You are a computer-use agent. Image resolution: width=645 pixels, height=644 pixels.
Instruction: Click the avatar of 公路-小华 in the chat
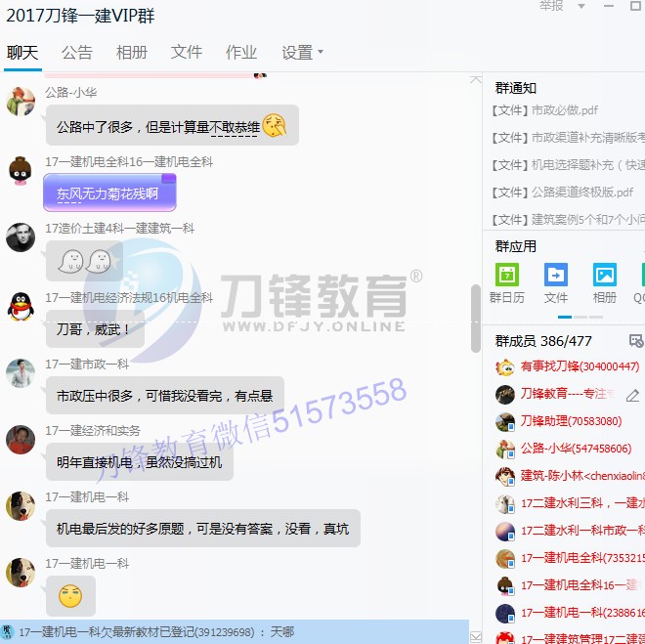tap(21, 102)
